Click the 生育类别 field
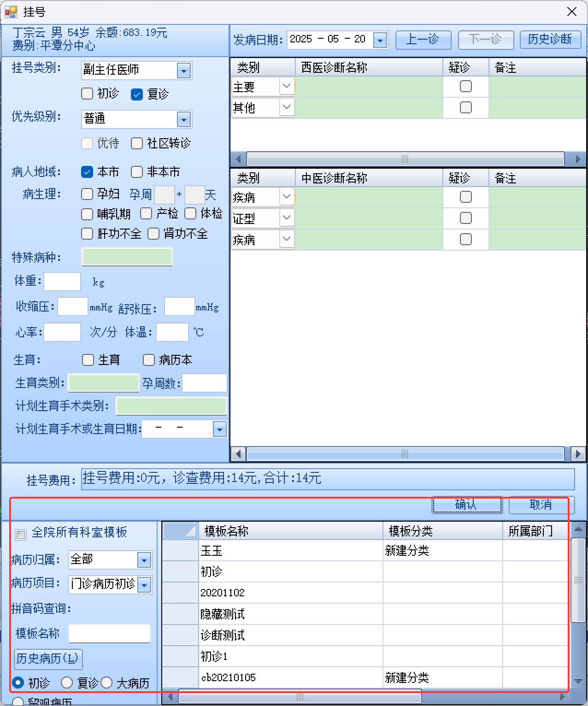This screenshot has width=588, height=706. 104,383
